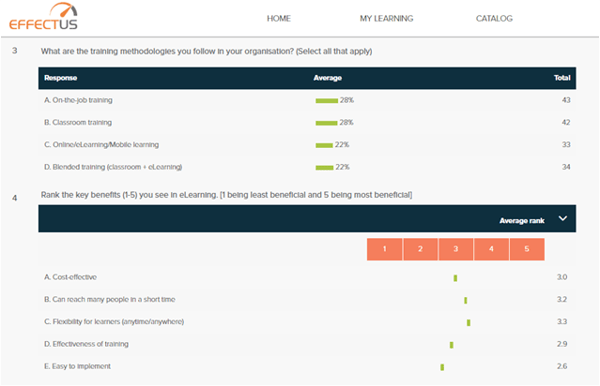Click the Average rank header label
Viewport: 600px width, 386px height.
522,221
